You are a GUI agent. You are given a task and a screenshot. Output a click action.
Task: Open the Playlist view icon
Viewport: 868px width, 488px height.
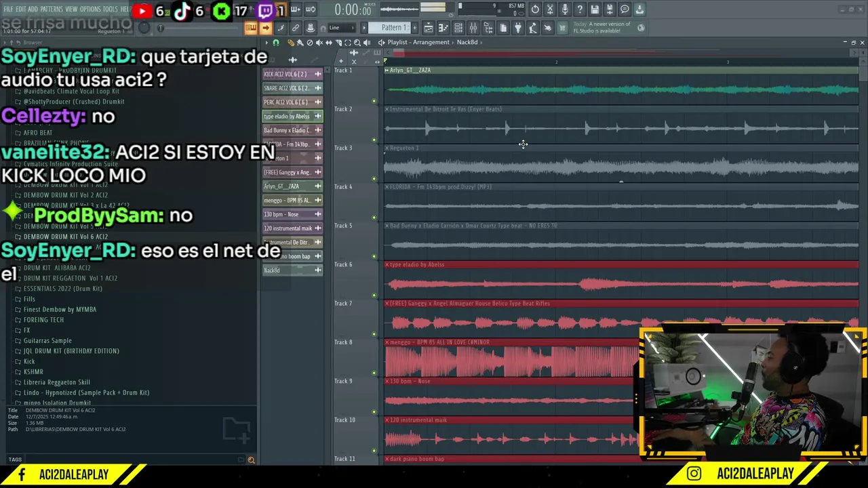[429, 28]
